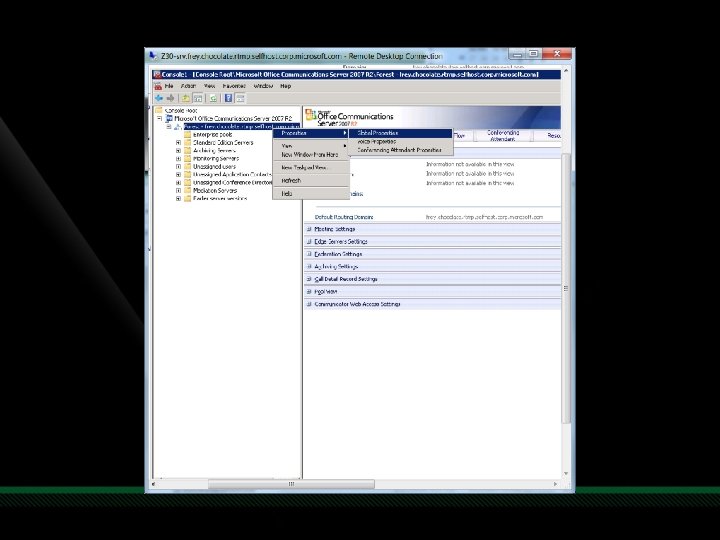Click the Monitoring Servers folder icon
Screen dimensions: 720x540
187,158
